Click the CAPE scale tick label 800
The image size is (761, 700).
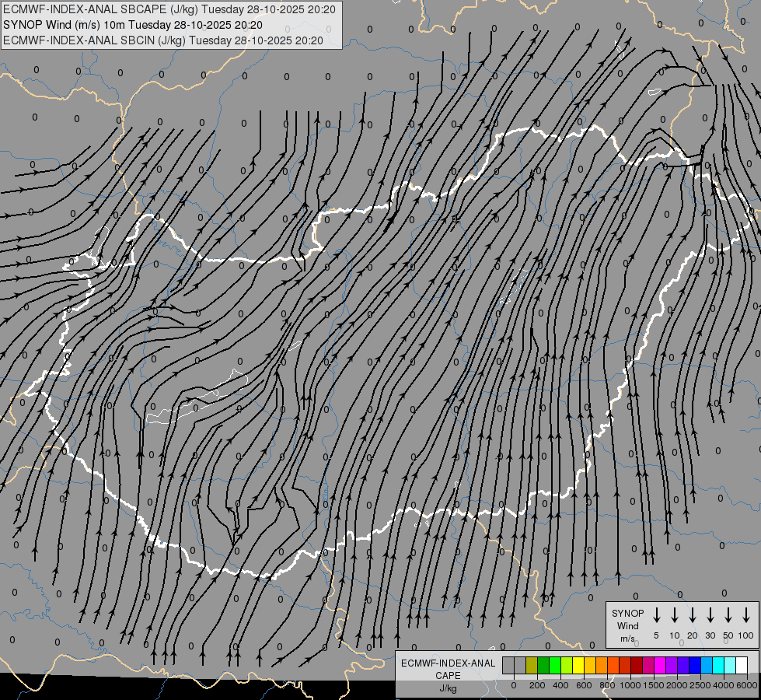coord(607,685)
